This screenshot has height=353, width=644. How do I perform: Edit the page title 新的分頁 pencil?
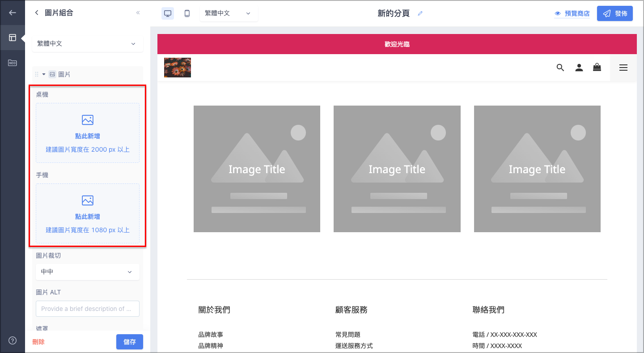point(420,13)
